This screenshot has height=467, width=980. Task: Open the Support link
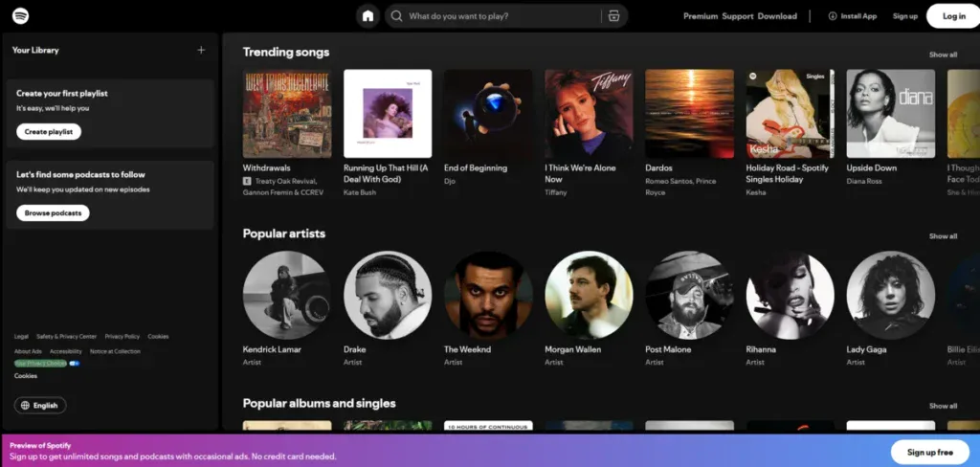pos(738,16)
